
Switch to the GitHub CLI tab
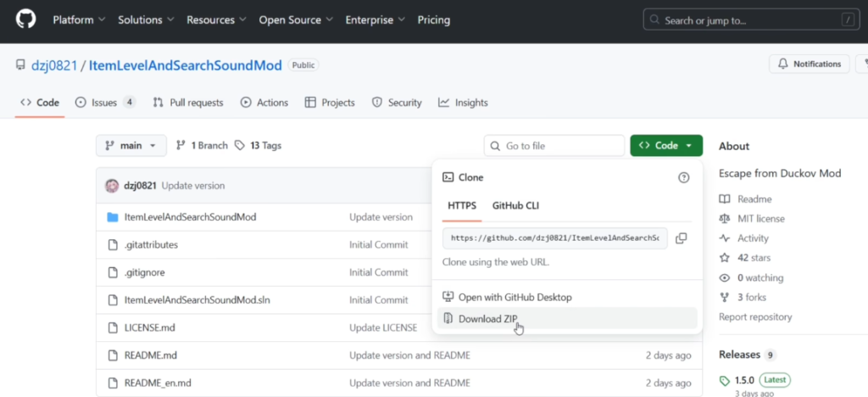515,205
